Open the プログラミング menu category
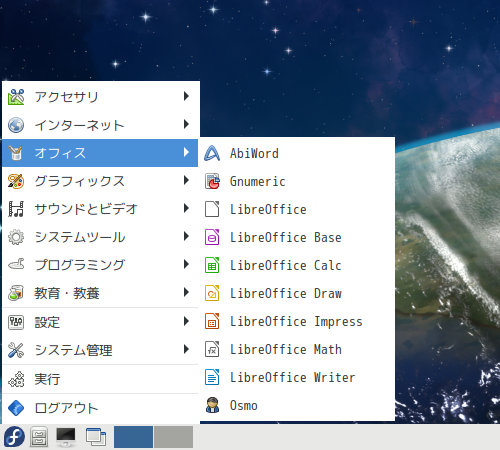Image resolution: width=500 pixels, height=450 pixels. point(100,265)
